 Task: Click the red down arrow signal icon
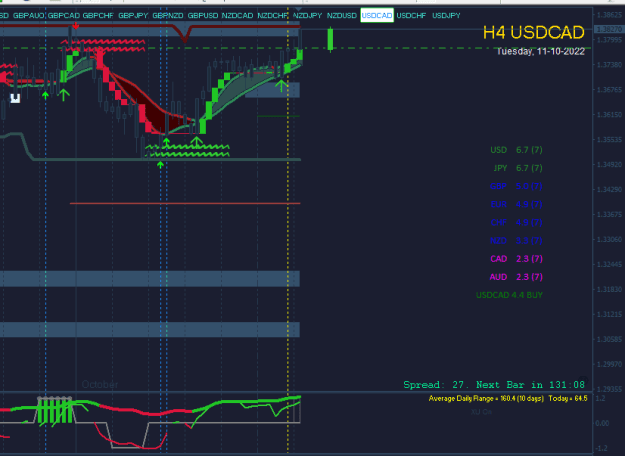coord(75,26)
